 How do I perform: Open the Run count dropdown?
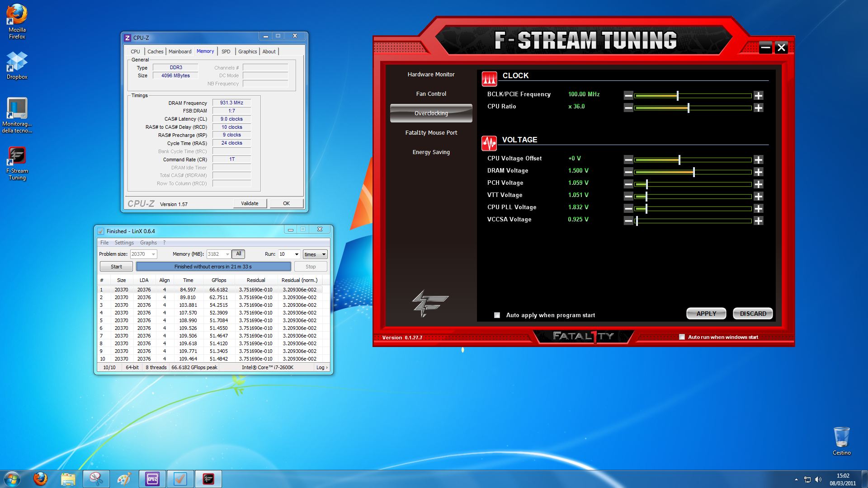297,254
